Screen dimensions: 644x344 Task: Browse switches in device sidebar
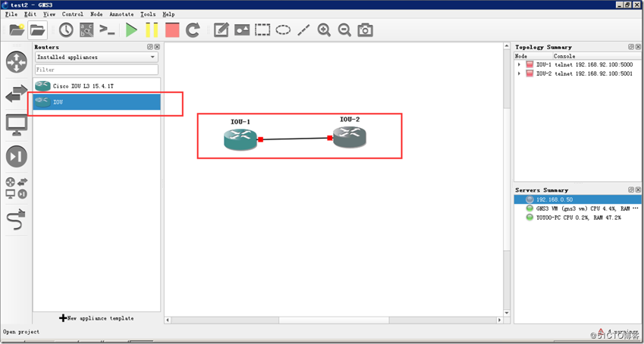[x=17, y=94]
